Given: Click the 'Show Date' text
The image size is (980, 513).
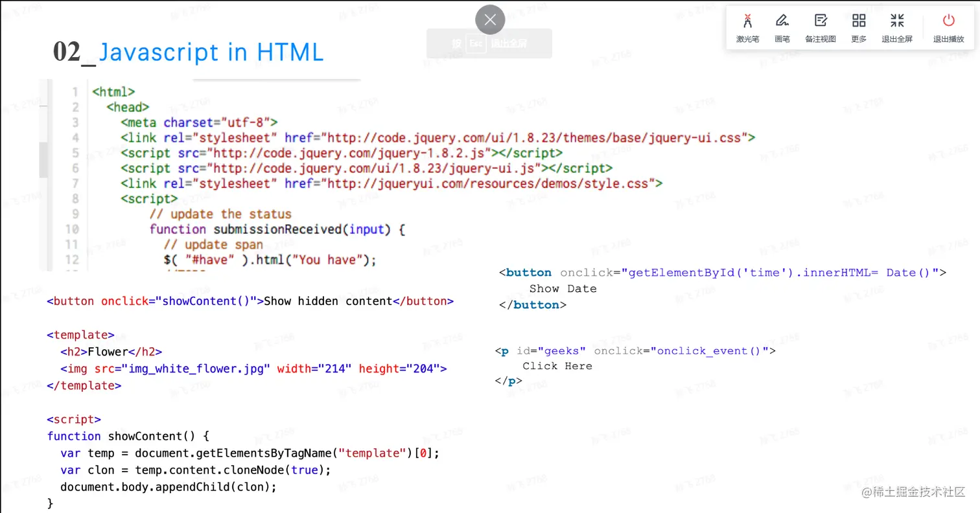Looking at the screenshot, I should click(563, 289).
